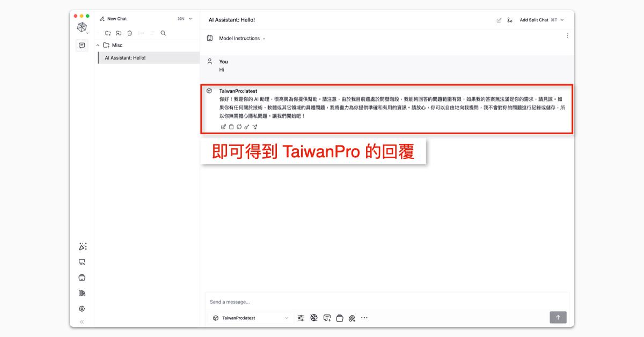Click the monitor icon in left sidebar
The width and height of the screenshot is (644, 337).
pyautogui.click(x=82, y=262)
